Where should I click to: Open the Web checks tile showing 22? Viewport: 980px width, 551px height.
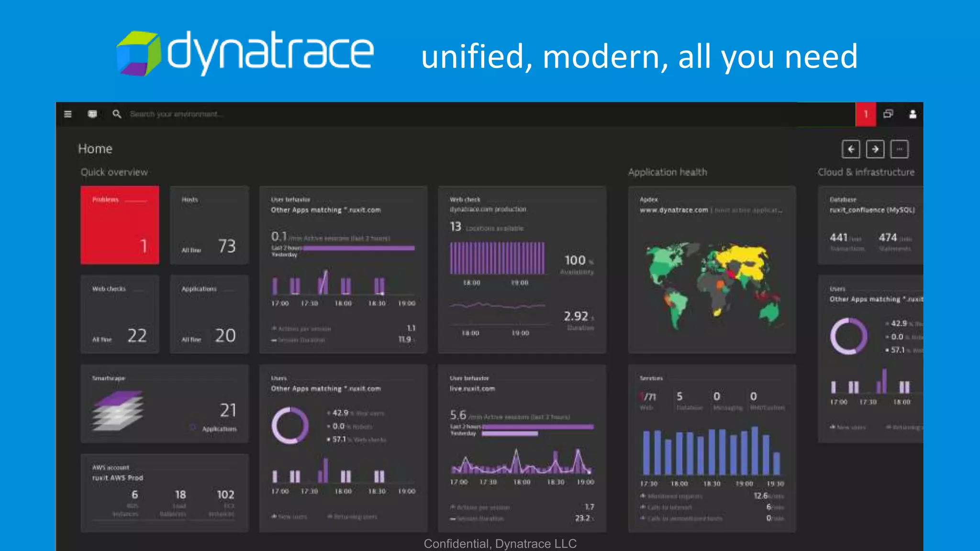(x=120, y=314)
